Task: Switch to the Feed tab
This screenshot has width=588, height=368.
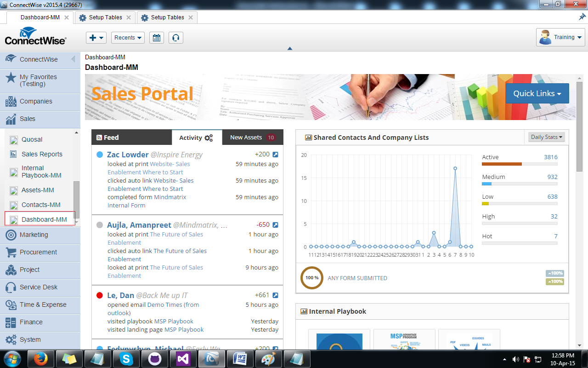Action: point(131,137)
